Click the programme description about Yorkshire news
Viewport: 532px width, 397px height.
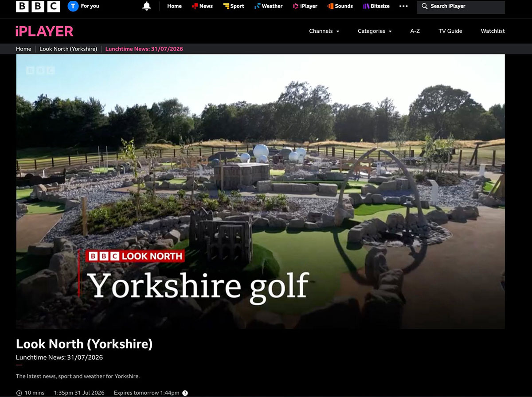[78, 376]
